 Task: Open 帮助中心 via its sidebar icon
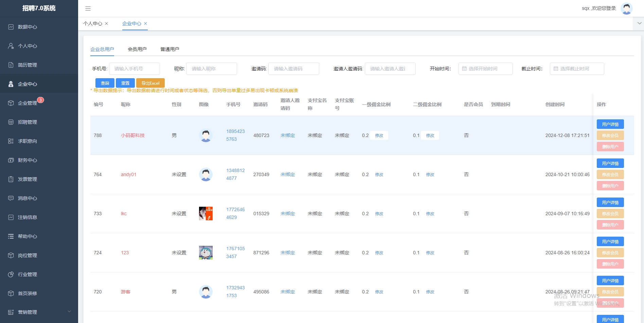pyautogui.click(x=11, y=236)
